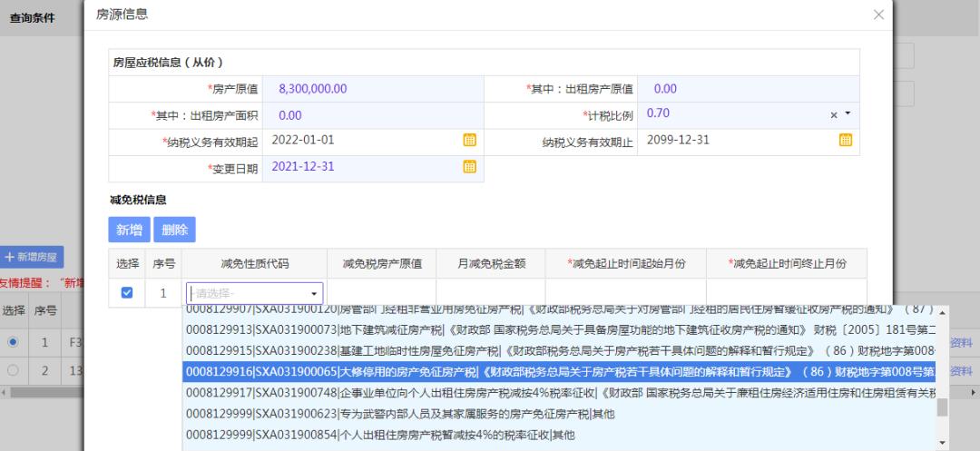This screenshot has width=980, height=451.
Task: Open calendar for 纳税义务有效期起 date
Action: point(469,140)
